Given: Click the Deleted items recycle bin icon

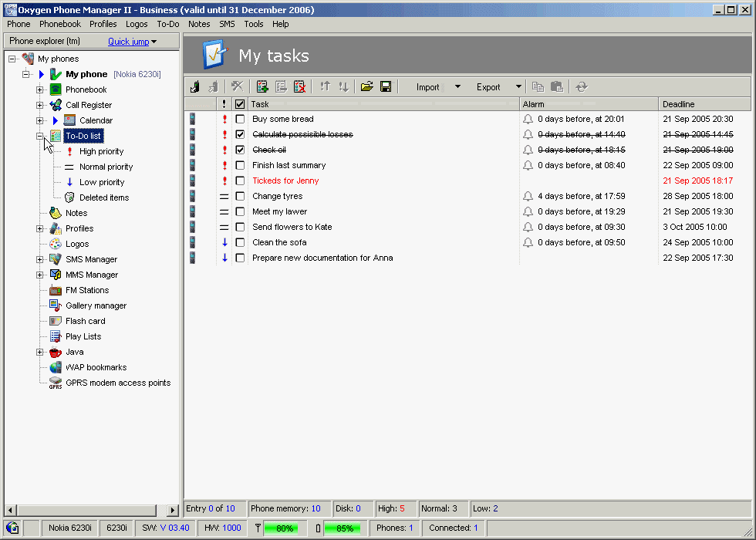Looking at the screenshot, I should [x=69, y=197].
